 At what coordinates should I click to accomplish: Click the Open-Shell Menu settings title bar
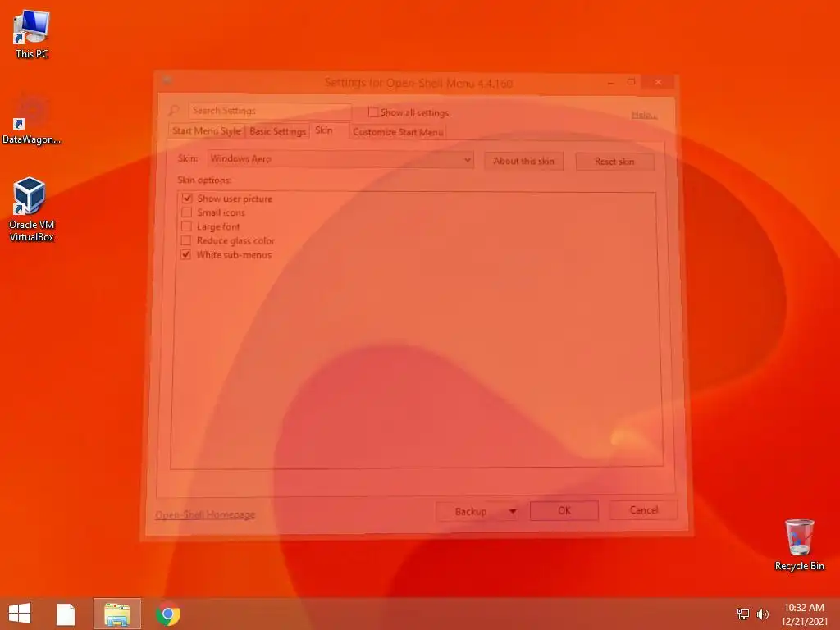coord(418,83)
